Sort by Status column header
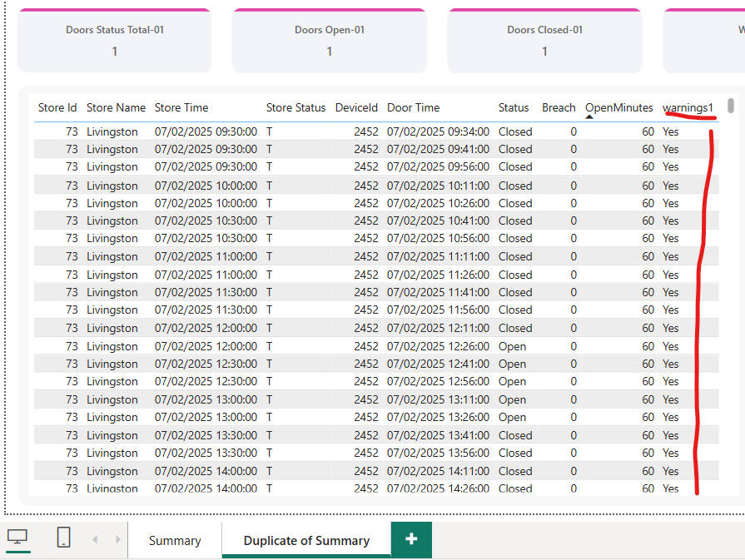745x560 pixels. (x=513, y=108)
